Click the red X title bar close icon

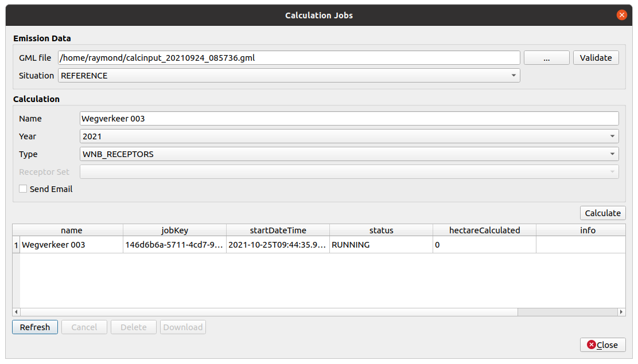click(x=622, y=15)
